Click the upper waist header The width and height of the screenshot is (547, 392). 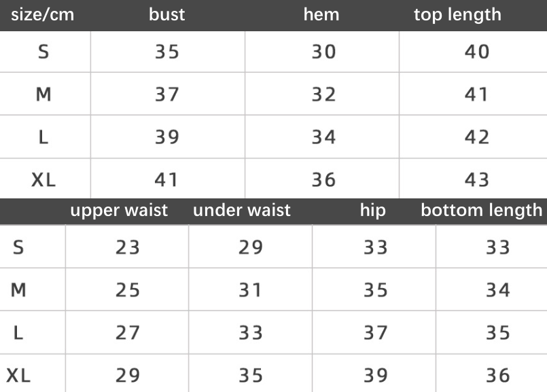(119, 211)
